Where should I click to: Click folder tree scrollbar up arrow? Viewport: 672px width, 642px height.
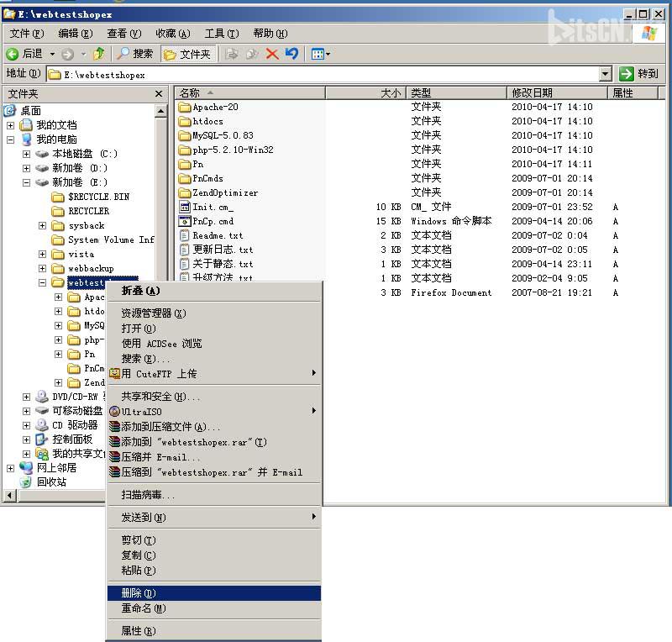[161, 111]
